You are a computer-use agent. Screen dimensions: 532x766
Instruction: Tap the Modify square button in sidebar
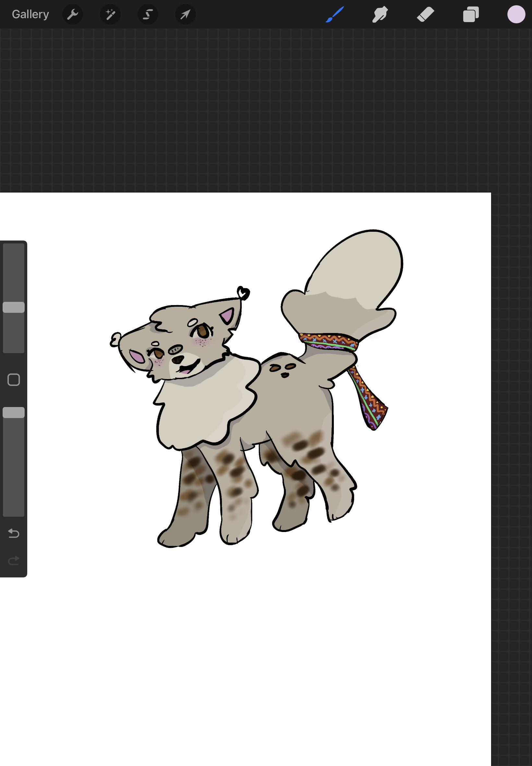click(14, 380)
